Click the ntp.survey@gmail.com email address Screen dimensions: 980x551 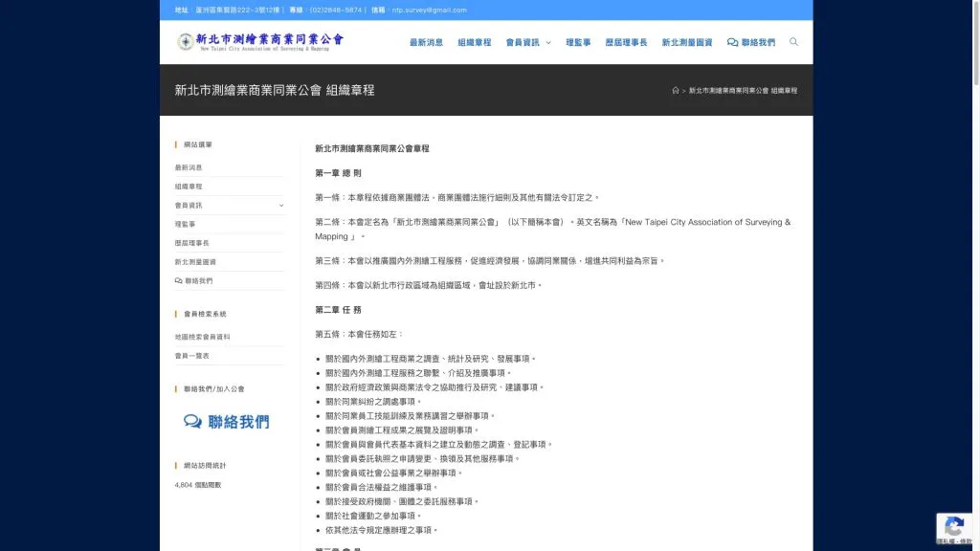pyautogui.click(x=429, y=10)
